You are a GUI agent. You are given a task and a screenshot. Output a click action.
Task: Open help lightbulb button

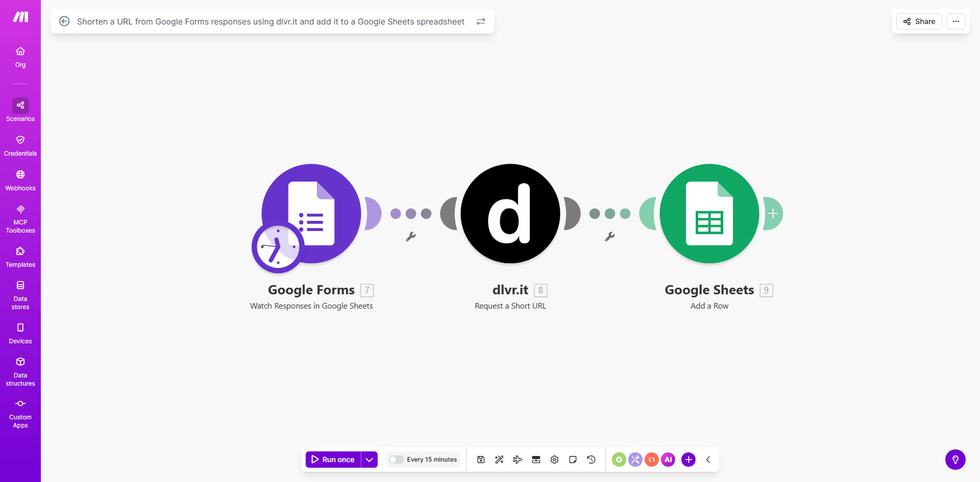click(955, 460)
